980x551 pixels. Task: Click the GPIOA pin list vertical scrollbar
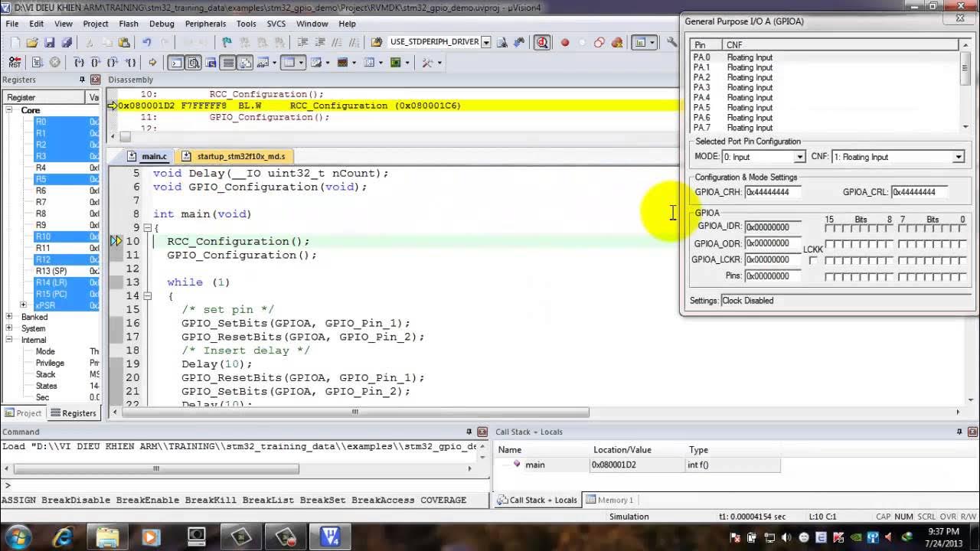(965, 86)
